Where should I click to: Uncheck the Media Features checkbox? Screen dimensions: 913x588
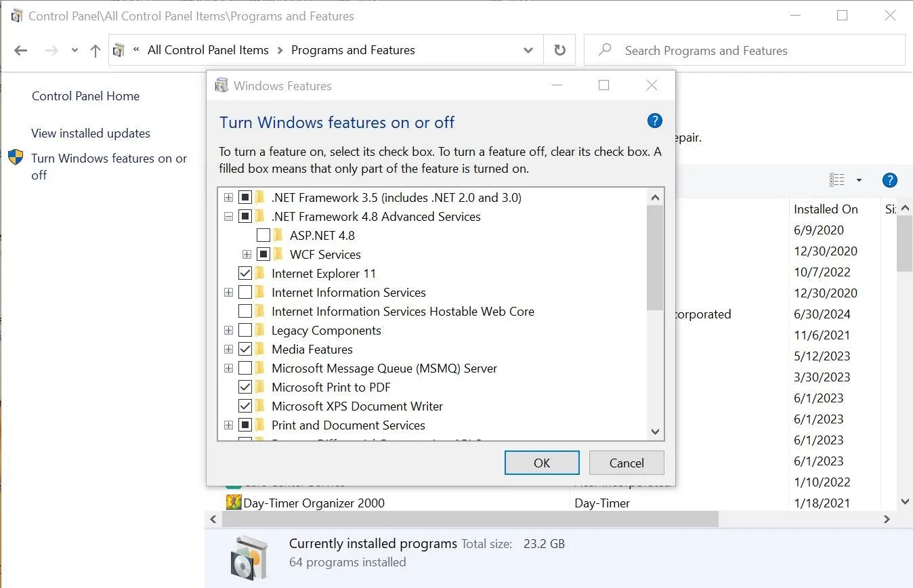[245, 350]
